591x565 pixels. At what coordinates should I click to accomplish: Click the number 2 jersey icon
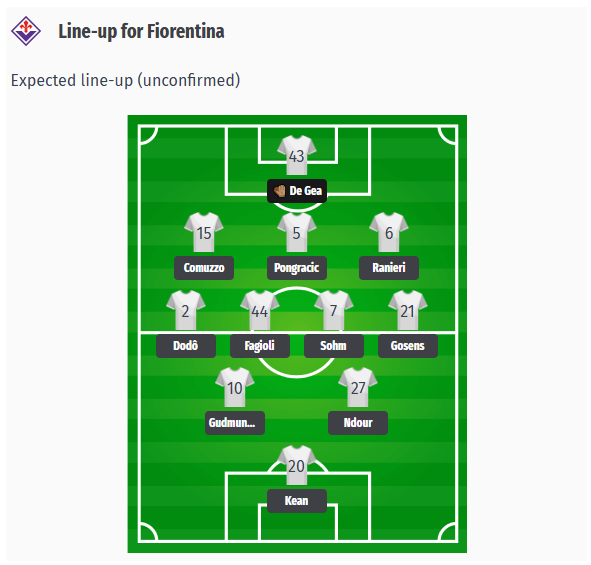click(x=185, y=310)
